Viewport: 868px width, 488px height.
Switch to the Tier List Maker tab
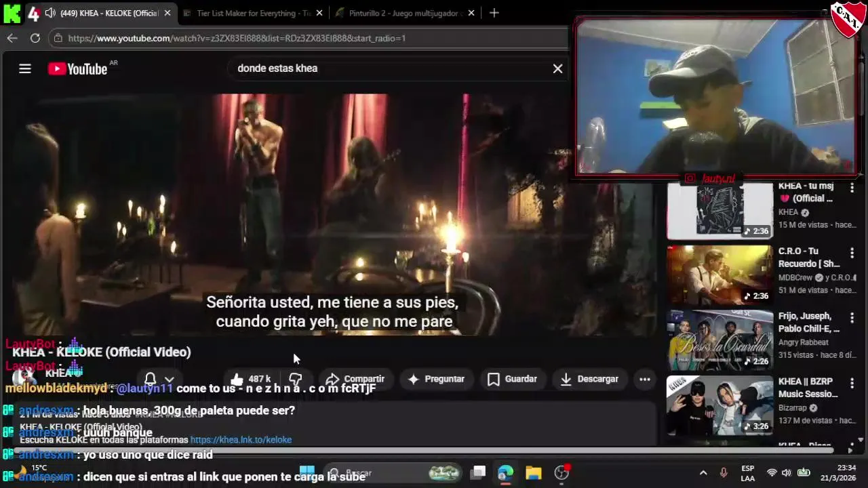(254, 13)
